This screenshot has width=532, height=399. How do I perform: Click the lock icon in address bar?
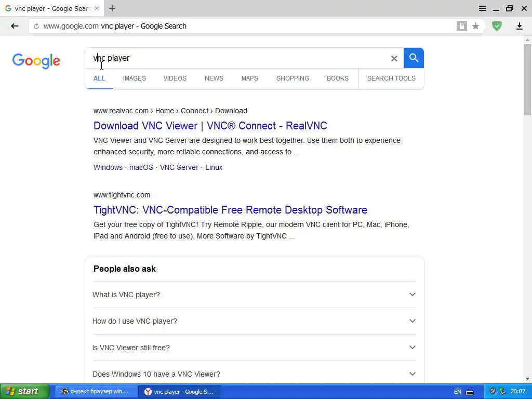point(461,26)
